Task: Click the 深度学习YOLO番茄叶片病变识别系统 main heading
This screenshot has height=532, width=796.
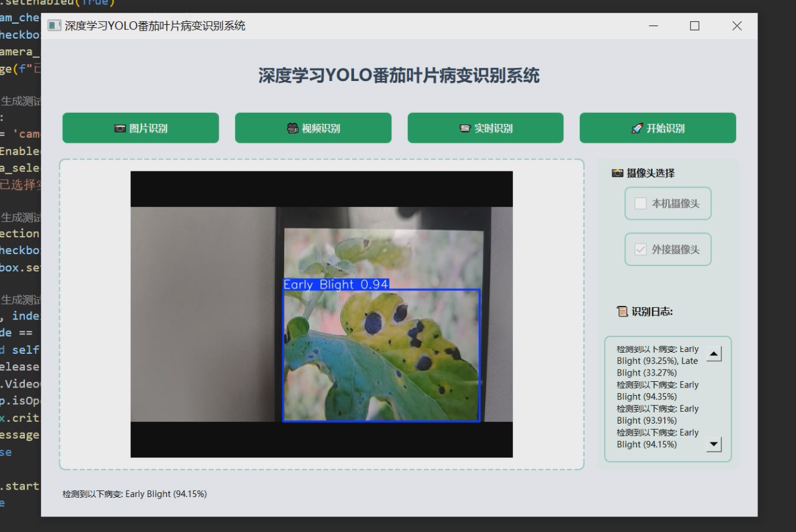Action: click(399, 76)
